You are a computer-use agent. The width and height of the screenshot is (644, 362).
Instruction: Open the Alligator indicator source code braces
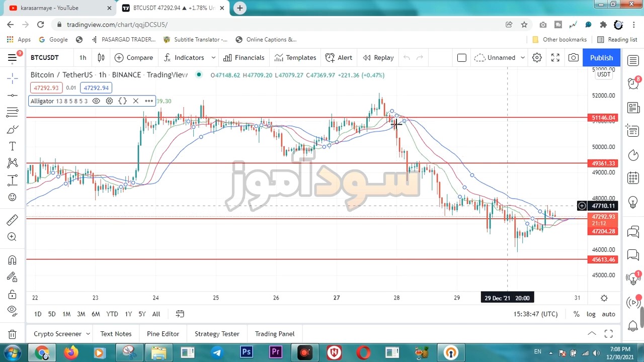pos(122,101)
